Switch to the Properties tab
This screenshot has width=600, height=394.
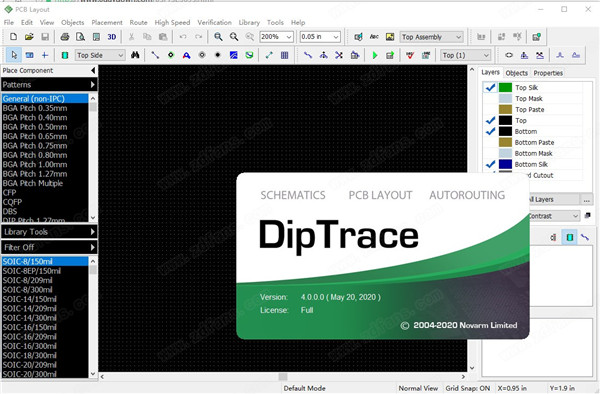pos(548,73)
